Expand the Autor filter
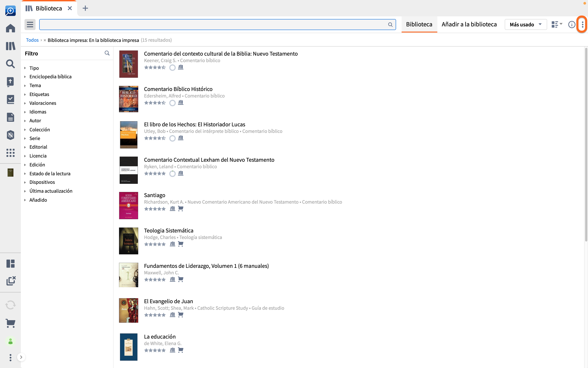The height and width of the screenshot is (368, 588). point(25,121)
